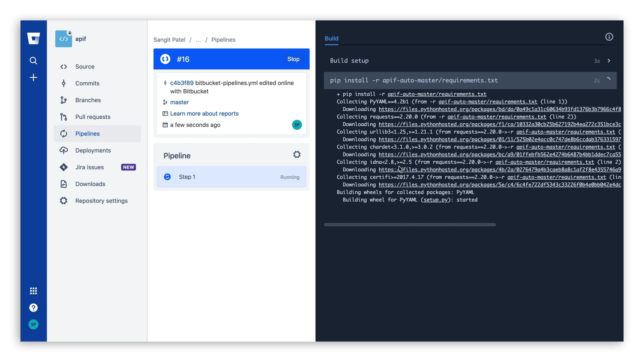Collapse the pip install command row
The width and height of the screenshot is (644, 362).
coord(470,80)
